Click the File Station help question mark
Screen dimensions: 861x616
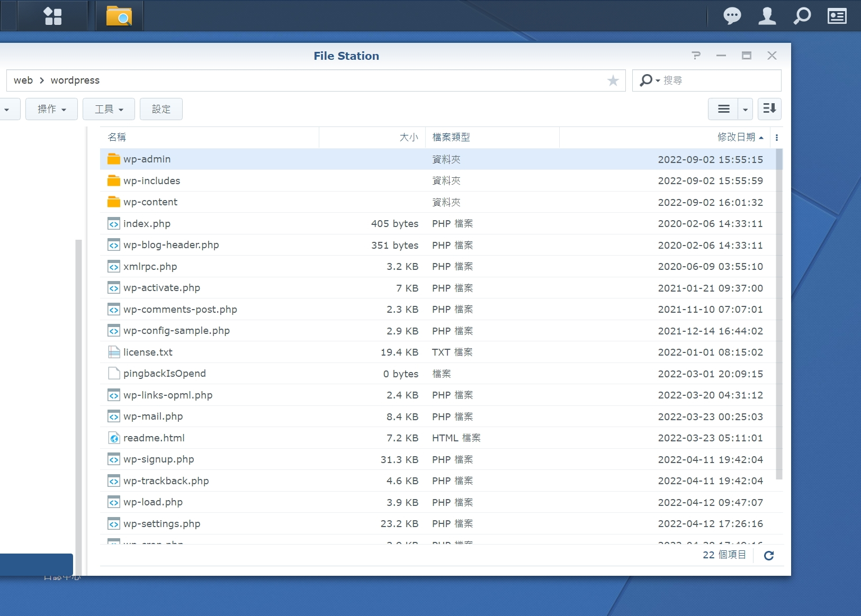696,56
